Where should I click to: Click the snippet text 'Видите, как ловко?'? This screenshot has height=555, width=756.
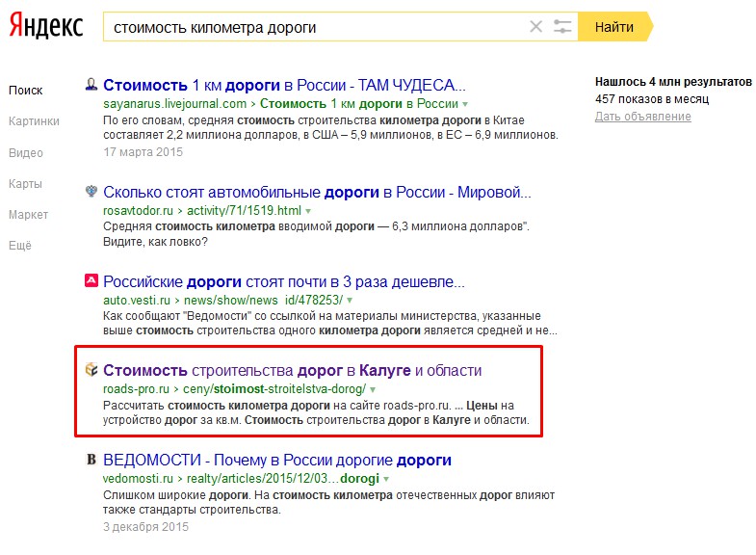(x=155, y=241)
